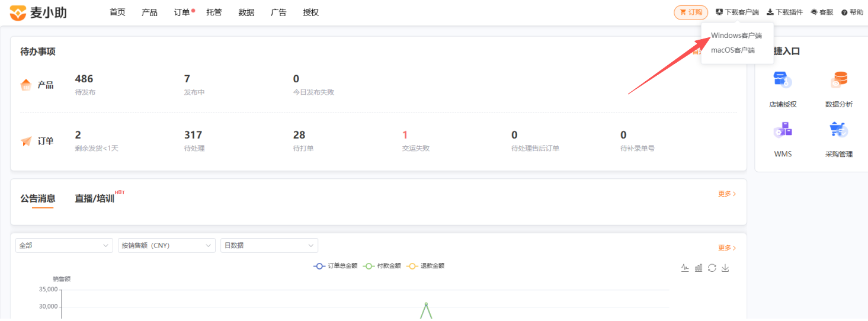The width and height of the screenshot is (868, 321).
Task: Open 授权 in top navigation
Action: click(310, 12)
